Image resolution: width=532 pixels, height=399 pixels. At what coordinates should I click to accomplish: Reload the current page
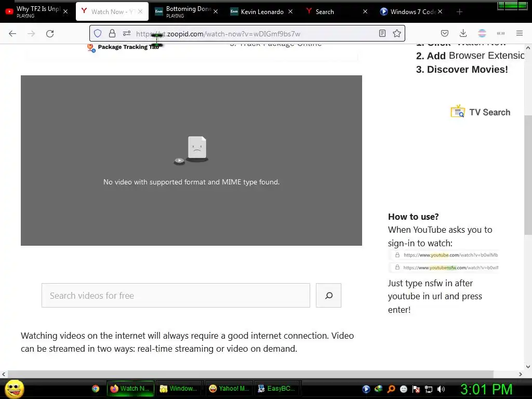tap(50, 34)
